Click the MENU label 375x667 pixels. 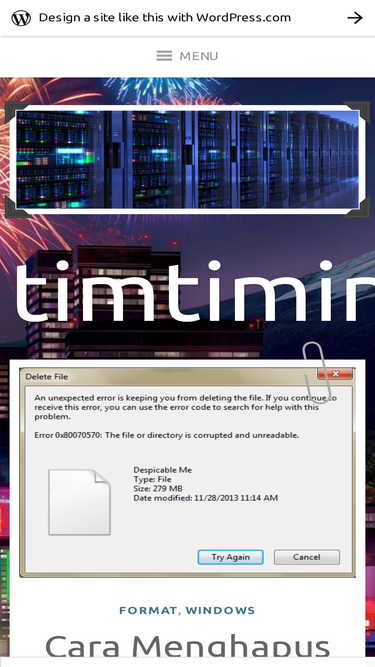tap(199, 56)
